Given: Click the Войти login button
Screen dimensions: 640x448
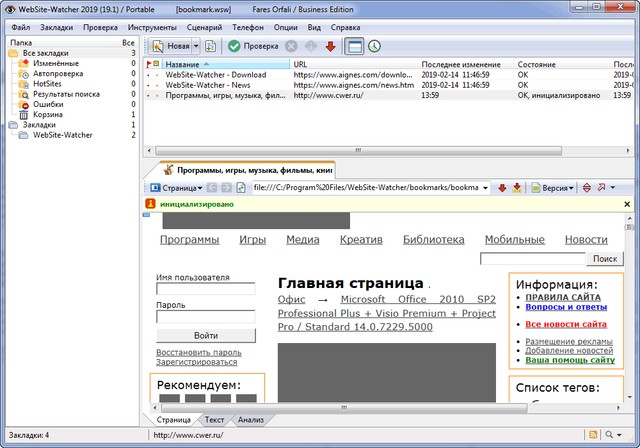Looking at the screenshot, I should [206, 336].
